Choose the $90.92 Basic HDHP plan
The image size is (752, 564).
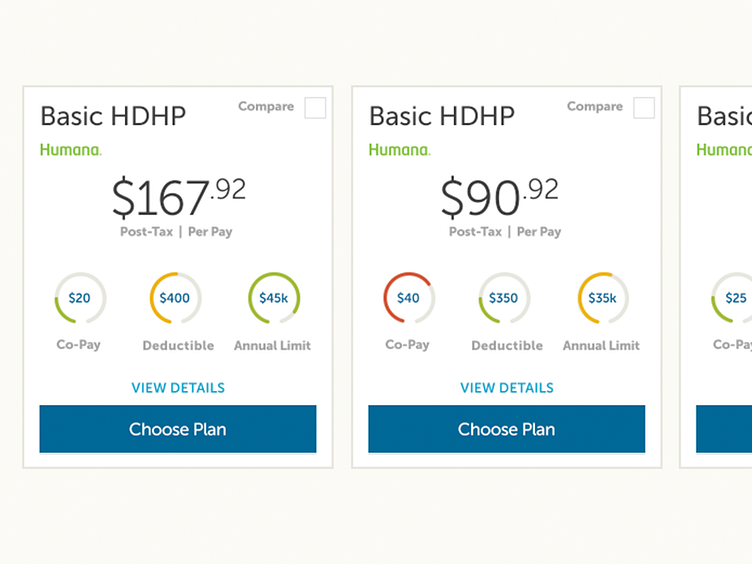click(507, 429)
